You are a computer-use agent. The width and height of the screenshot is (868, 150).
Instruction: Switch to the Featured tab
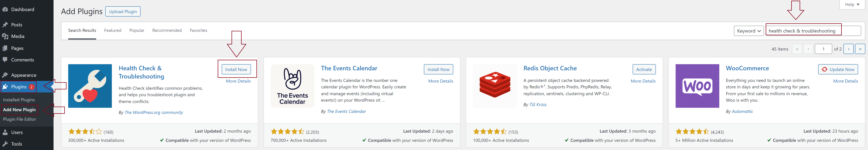coord(113,30)
